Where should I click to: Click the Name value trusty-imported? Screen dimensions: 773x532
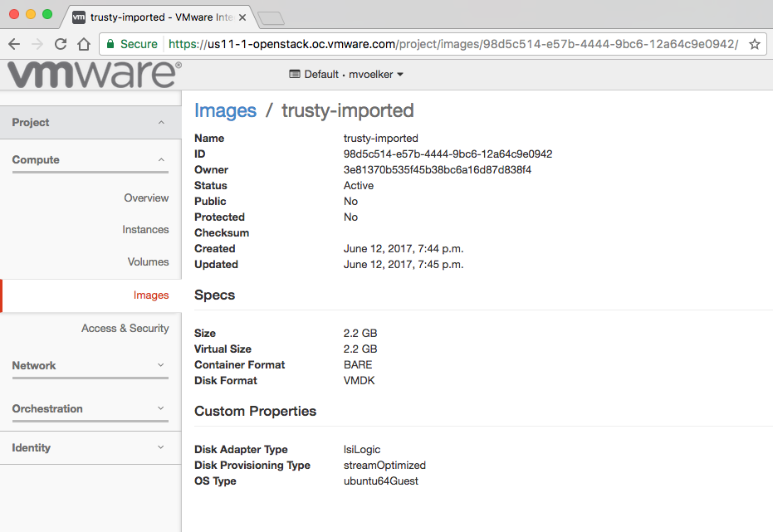click(380, 139)
